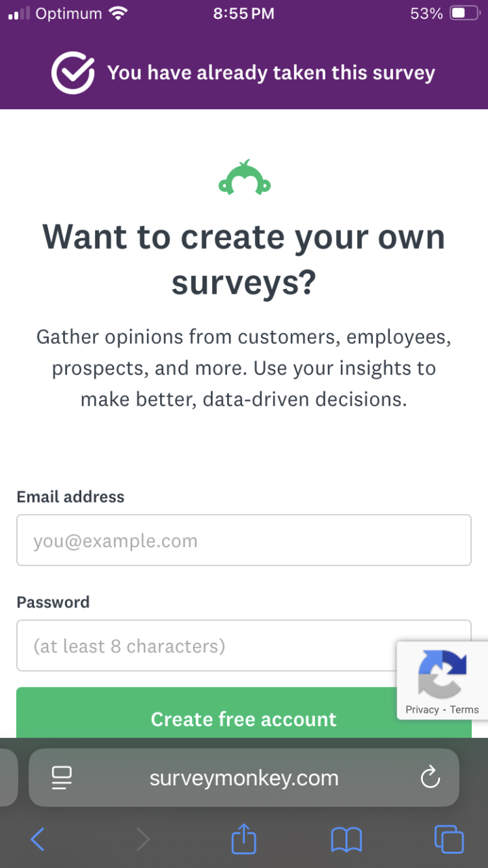Tap the Wi-Fi icon in status bar
This screenshot has height=868, width=488.
pos(119,14)
